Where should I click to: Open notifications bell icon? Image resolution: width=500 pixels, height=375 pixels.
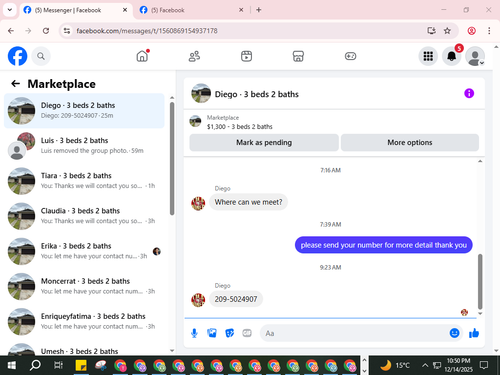click(452, 56)
